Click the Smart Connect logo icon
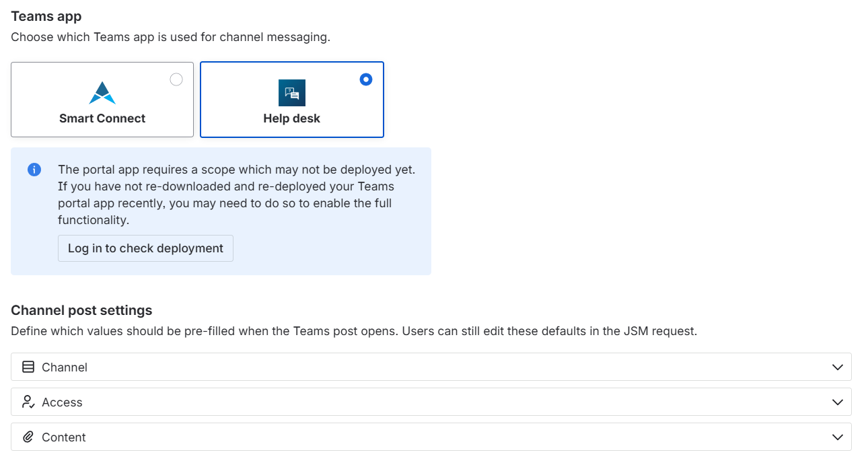 [x=102, y=93]
